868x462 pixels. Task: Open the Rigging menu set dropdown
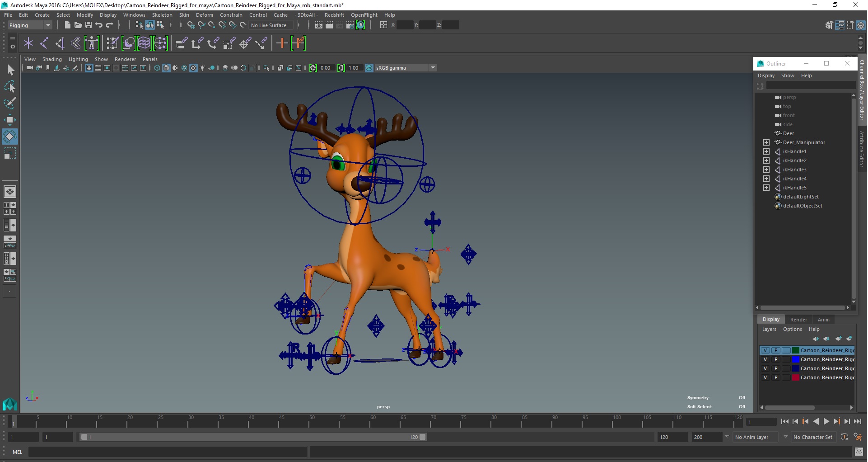tap(29, 25)
